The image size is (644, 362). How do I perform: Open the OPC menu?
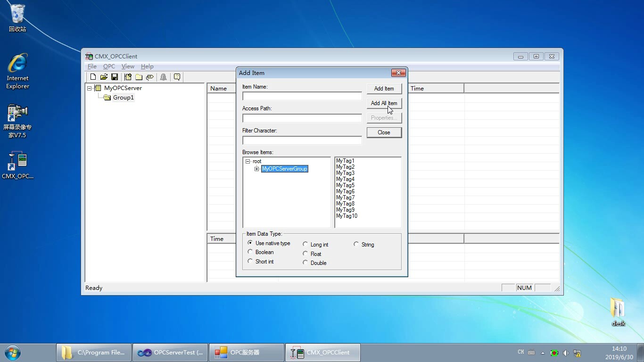(x=109, y=66)
